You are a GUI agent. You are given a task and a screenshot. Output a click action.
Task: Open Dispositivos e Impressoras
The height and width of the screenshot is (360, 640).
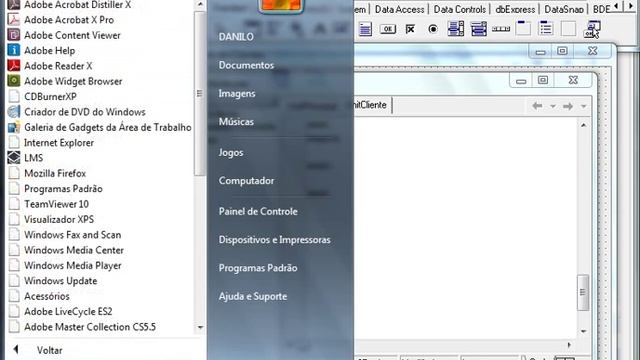274,240
